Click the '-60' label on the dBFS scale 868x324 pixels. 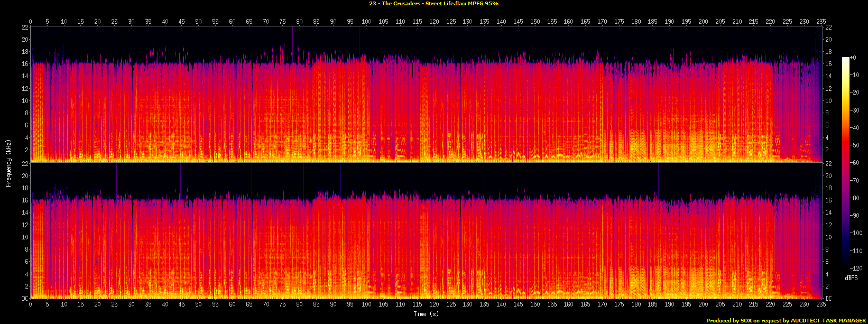(x=855, y=163)
